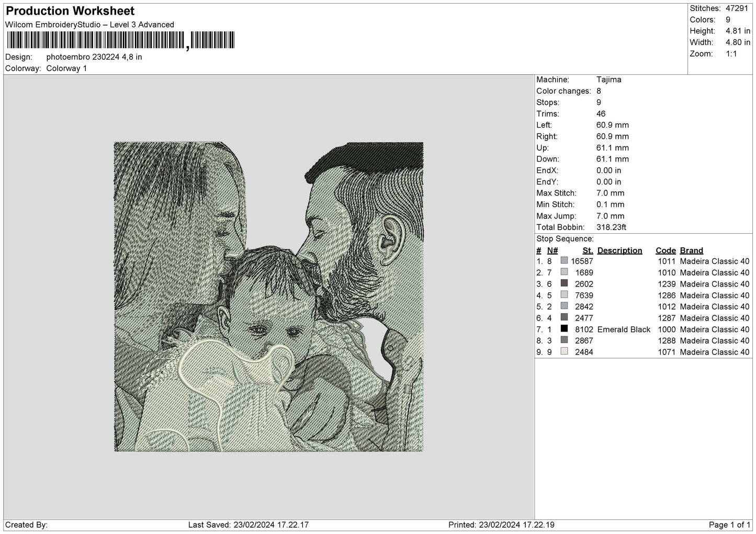This screenshot has height=534, width=756.
Task: Click the stitch count "8102"
Action: point(584,330)
